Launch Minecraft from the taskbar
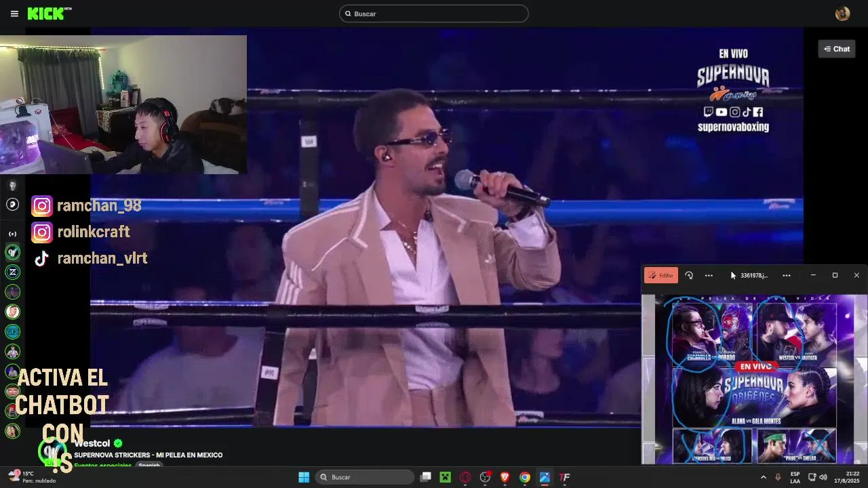This screenshot has width=868, height=488. (x=445, y=477)
